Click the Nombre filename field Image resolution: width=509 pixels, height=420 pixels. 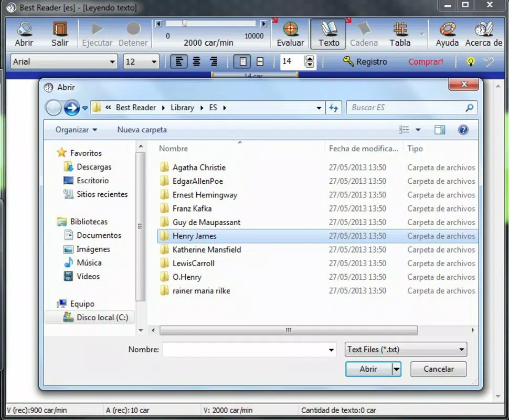pyautogui.click(x=249, y=350)
